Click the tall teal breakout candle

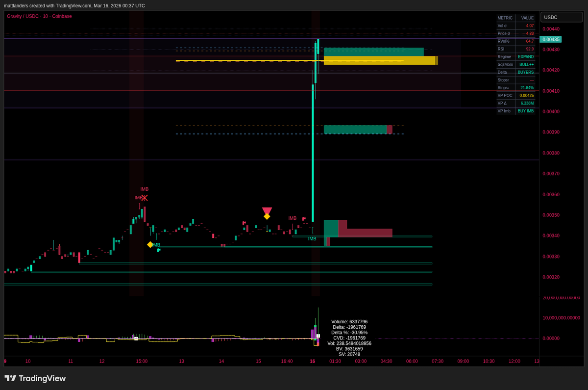[x=313, y=154]
